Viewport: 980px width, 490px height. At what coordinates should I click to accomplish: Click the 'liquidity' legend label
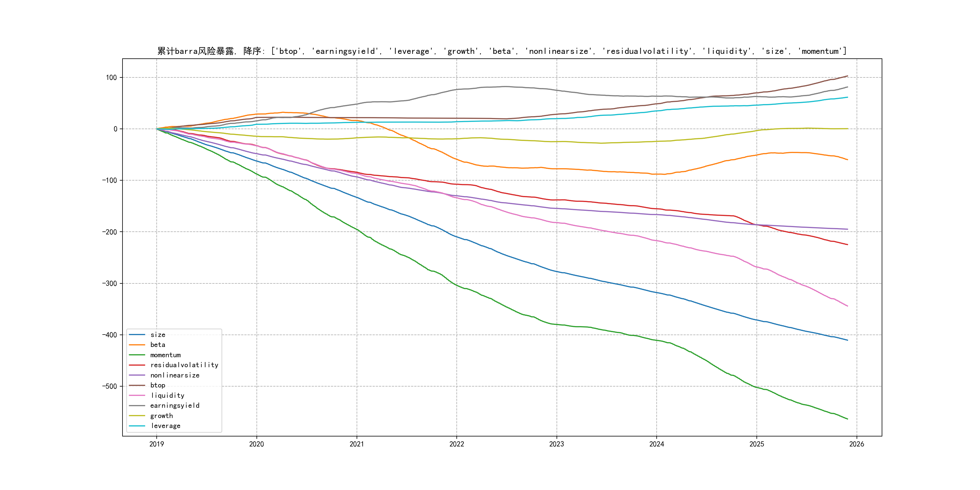coord(167,396)
